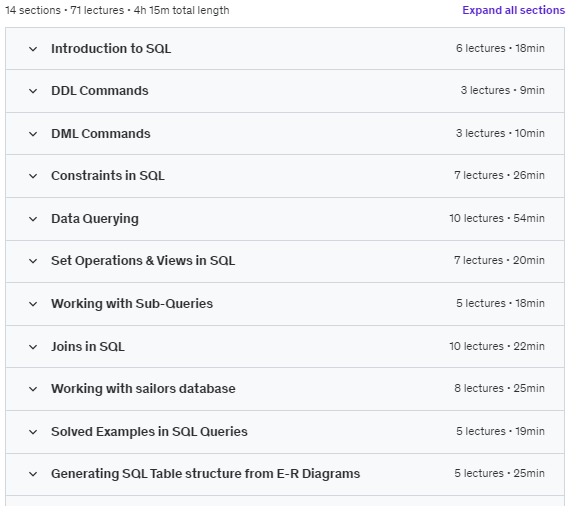Expand Generating SQL Table structure chevron

point(33,474)
